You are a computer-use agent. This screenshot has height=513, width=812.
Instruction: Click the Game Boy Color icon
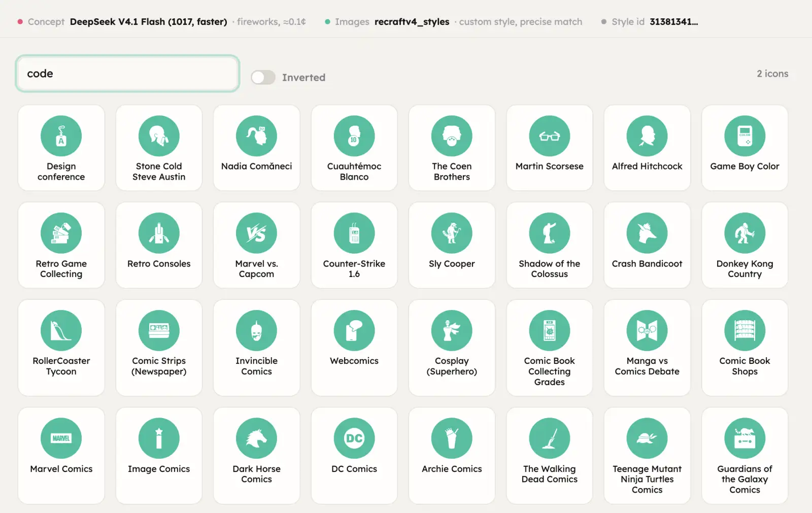745,135
